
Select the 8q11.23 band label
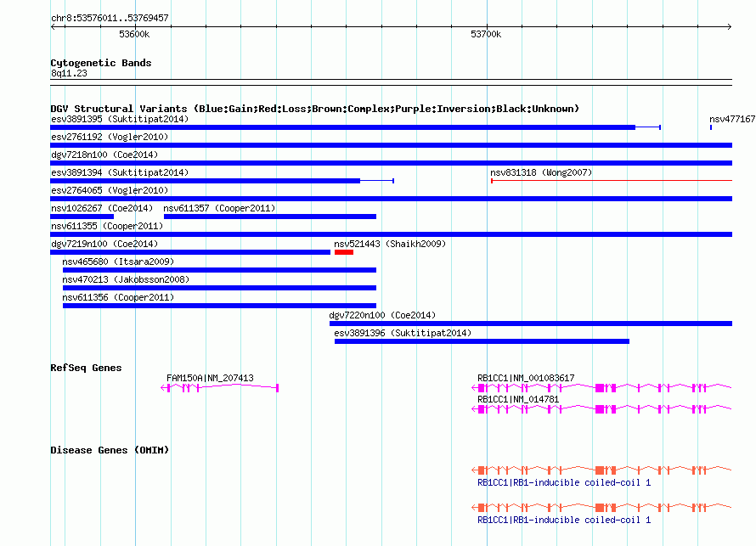69,73
